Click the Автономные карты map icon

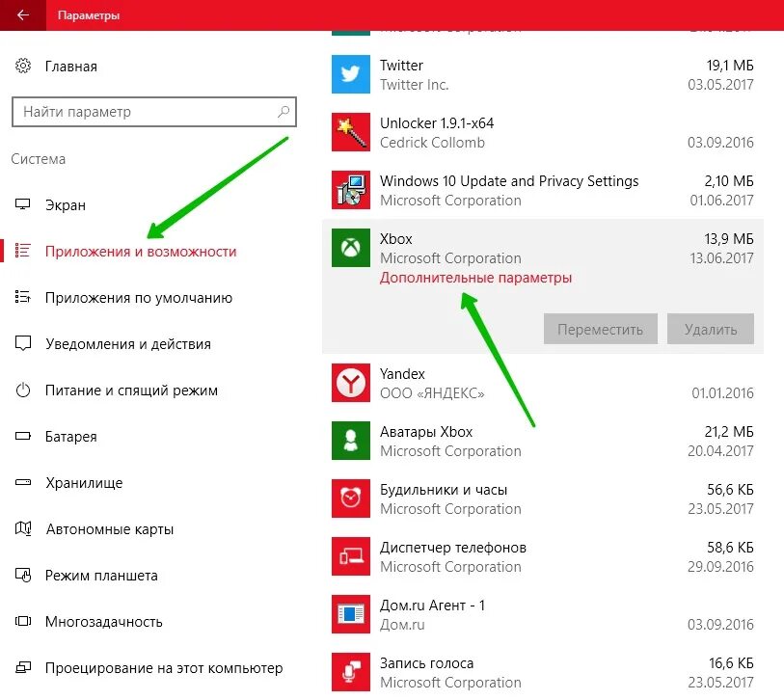click(23, 528)
